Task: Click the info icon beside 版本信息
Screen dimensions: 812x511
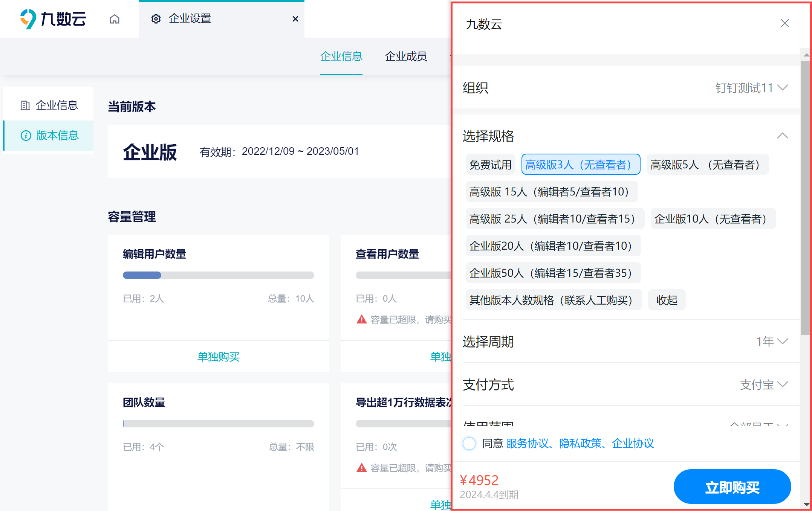Action: click(x=26, y=136)
